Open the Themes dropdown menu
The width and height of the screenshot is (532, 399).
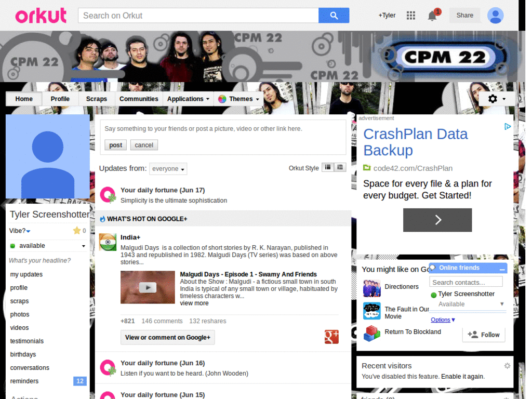[239, 99]
